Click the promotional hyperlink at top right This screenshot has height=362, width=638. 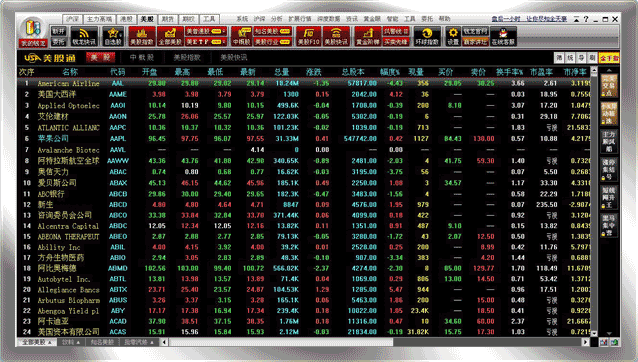[529, 19]
